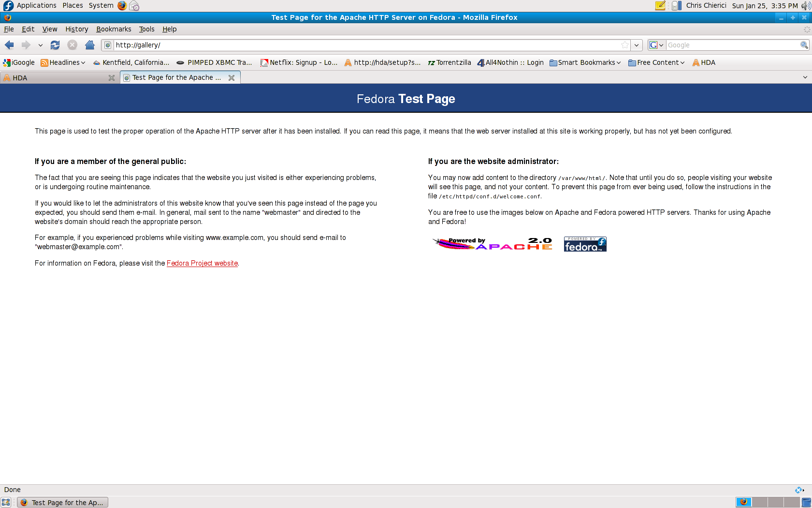Select the Test Page taskbar window button
Viewport: 812px width, 508px height.
[62, 503]
